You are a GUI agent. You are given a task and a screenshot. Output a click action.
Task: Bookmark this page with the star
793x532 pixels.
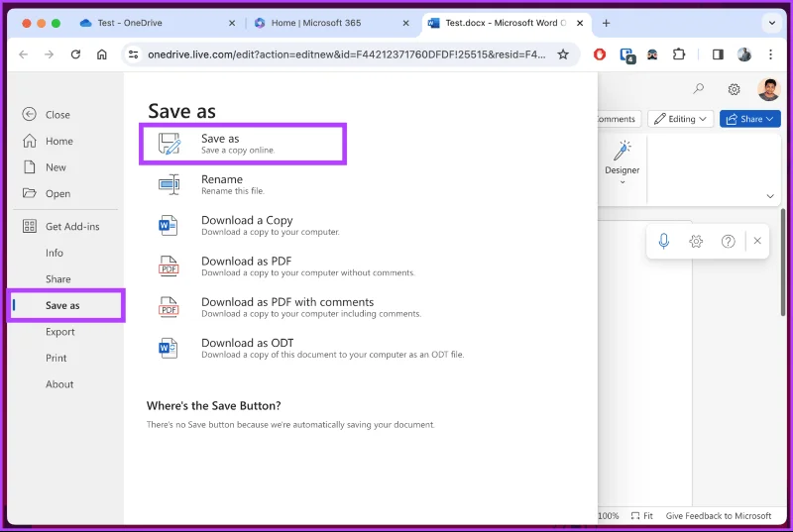tap(563, 54)
